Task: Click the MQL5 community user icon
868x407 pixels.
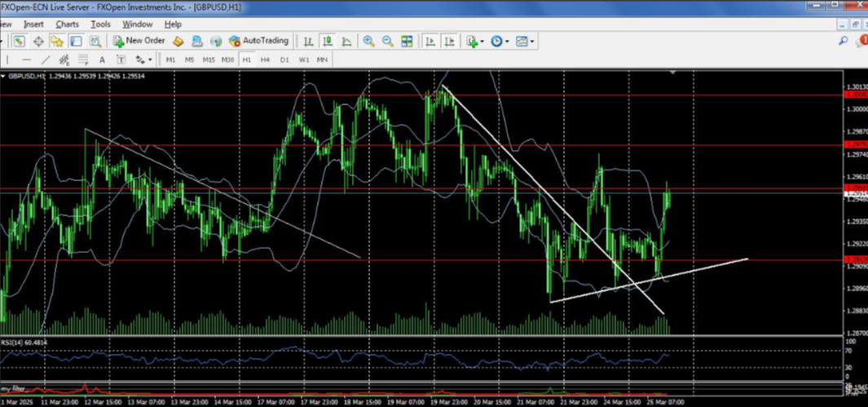Action: [x=196, y=41]
